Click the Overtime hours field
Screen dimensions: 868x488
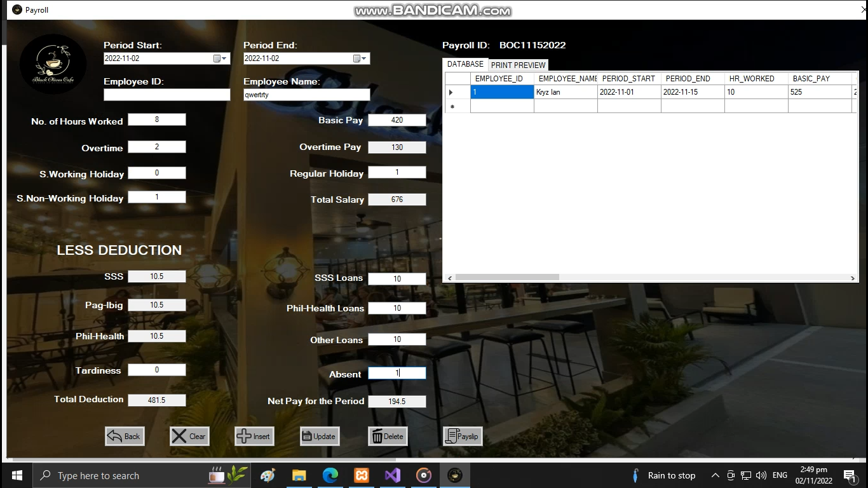(x=157, y=147)
